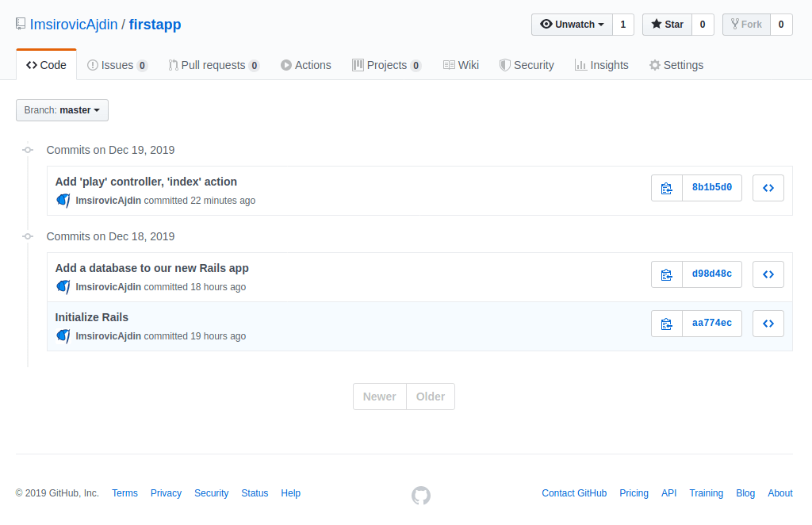Open footer Security link
This screenshot has width=812, height=525.
coord(211,493)
